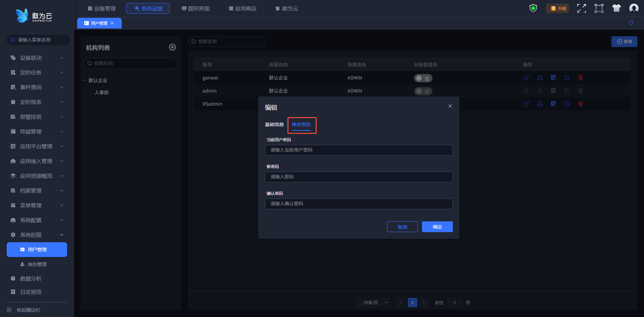
Task: Open 角色管理 in the sidebar
Action: point(37,264)
